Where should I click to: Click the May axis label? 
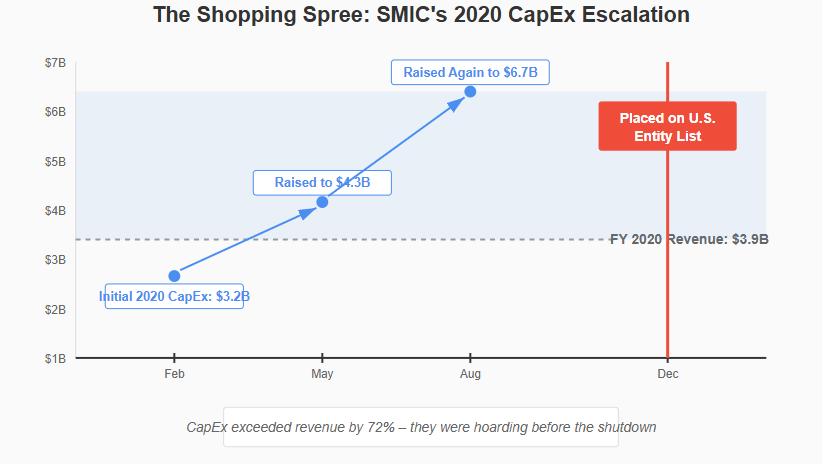[322, 374]
